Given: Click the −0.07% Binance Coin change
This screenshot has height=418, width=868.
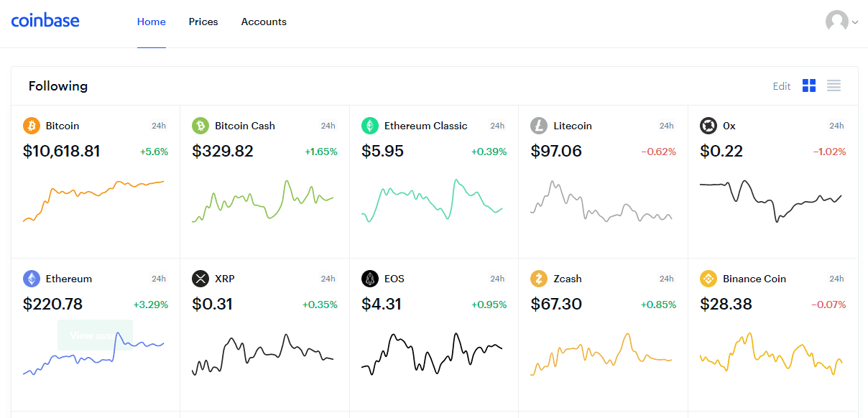Looking at the screenshot, I should click(828, 305).
